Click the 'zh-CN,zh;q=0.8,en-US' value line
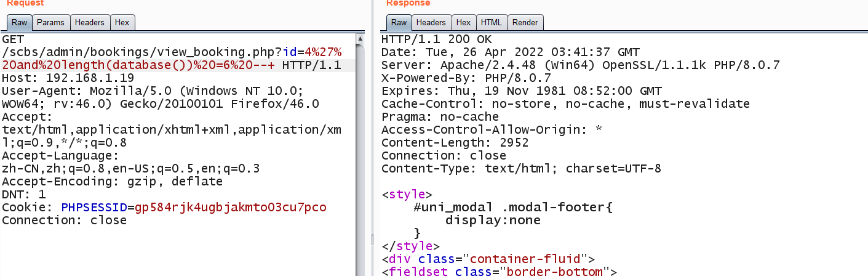 click(x=131, y=169)
